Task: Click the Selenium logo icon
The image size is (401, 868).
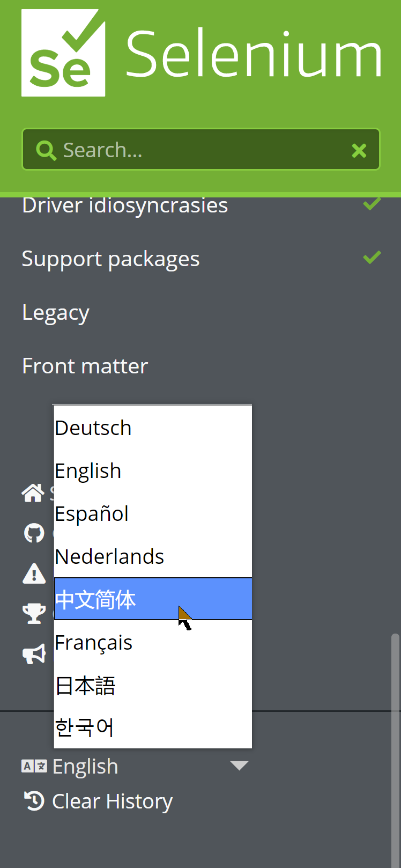Action: [63, 53]
